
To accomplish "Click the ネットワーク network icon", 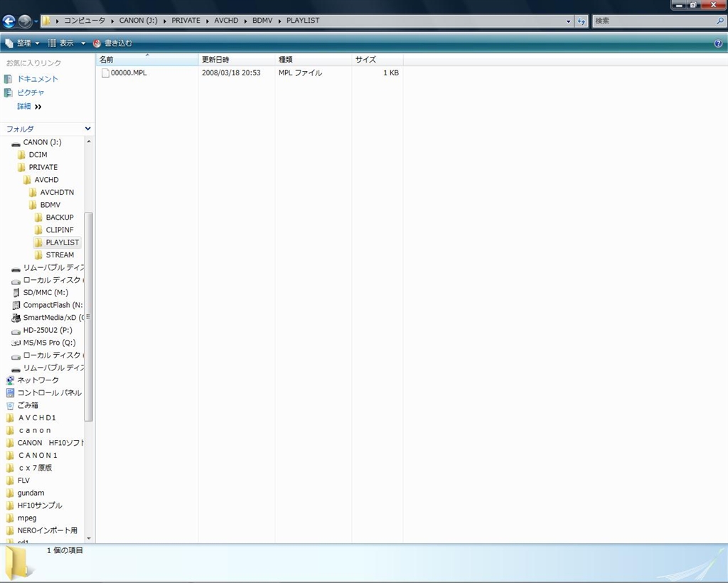I will (10, 380).
